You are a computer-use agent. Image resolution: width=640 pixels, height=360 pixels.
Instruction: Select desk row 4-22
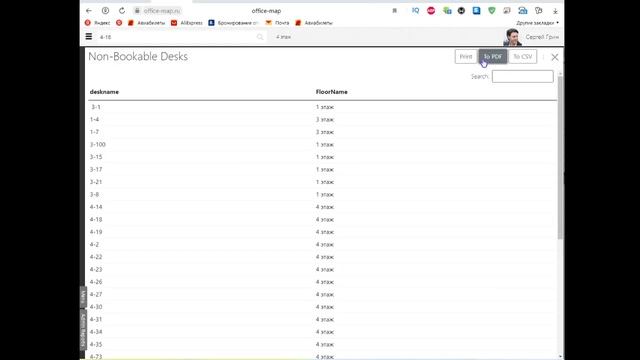tap(322, 257)
